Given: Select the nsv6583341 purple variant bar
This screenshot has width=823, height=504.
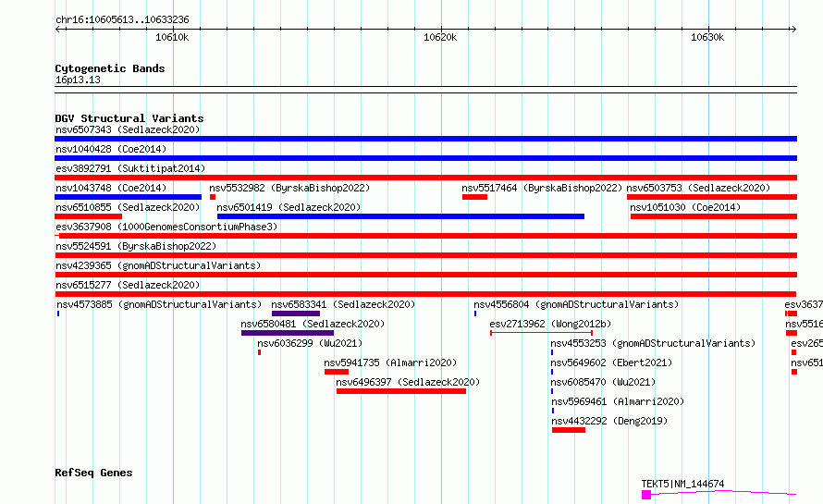Looking at the screenshot, I should point(296,313).
